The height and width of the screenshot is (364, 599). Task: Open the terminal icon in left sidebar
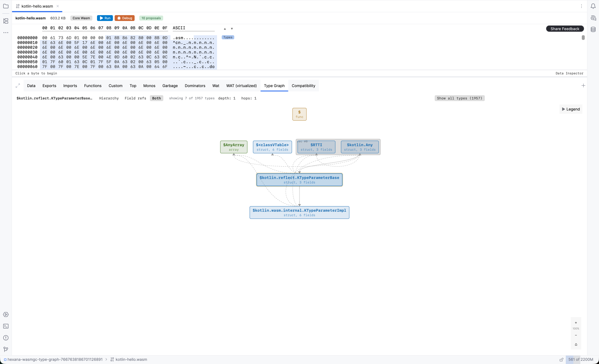pos(6,326)
